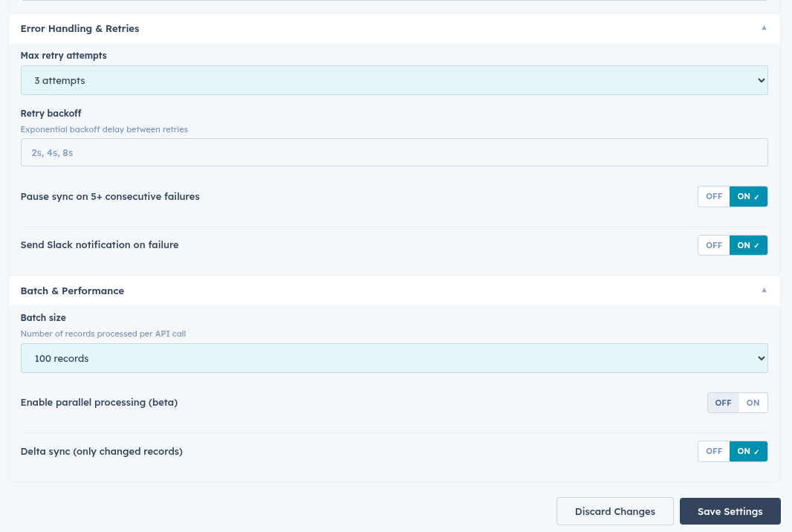Click OFF for parallel processing (beta)
Viewport: 792px width, 532px height.
723,403
